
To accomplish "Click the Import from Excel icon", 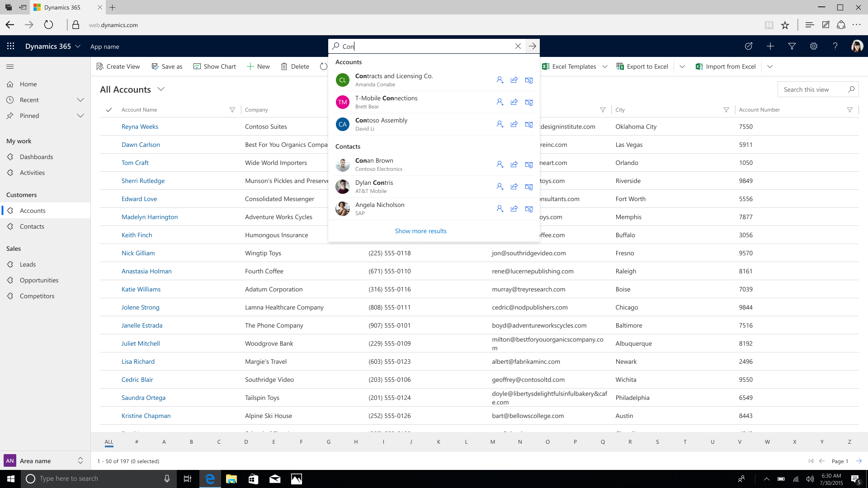I will (699, 66).
